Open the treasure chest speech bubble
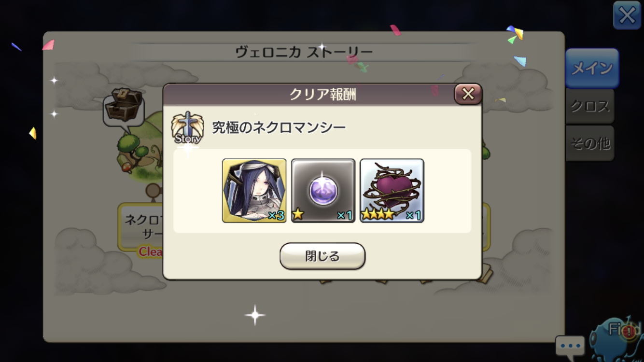The height and width of the screenshot is (362, 644). [124, 108]
